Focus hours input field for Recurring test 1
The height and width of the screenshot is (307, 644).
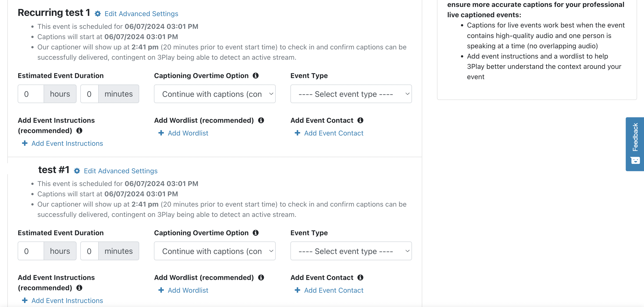point(31,94)
